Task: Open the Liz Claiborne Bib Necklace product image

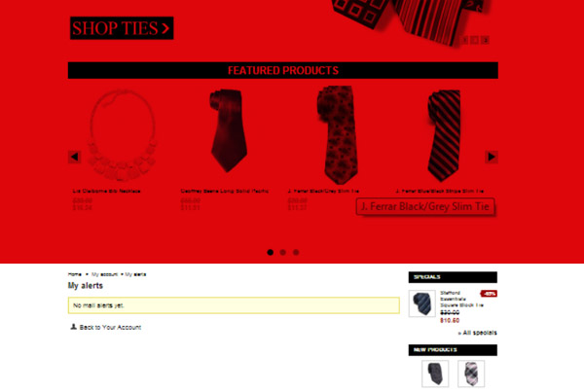Action: click(122, 135)
